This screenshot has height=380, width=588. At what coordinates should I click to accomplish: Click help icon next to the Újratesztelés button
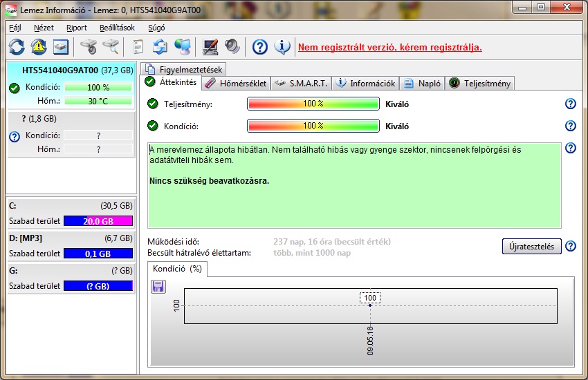[x=571, y=246]
